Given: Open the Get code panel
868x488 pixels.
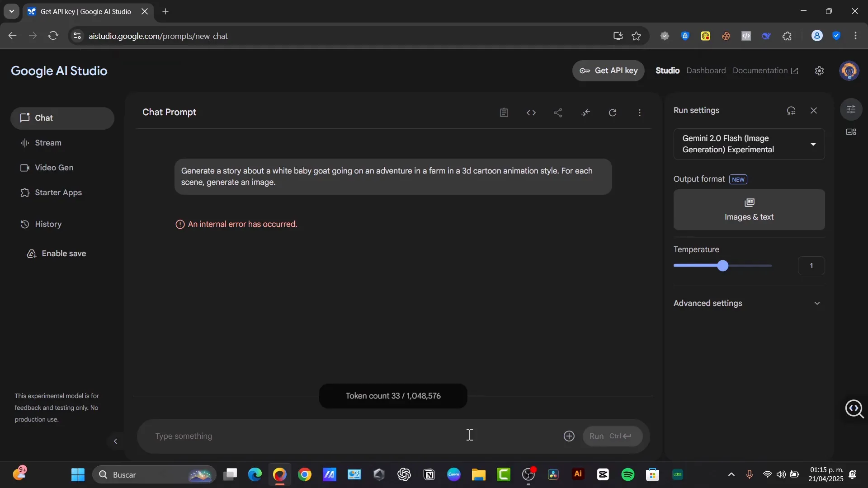Looking at the screenshot, I should [x=531, y=113].
